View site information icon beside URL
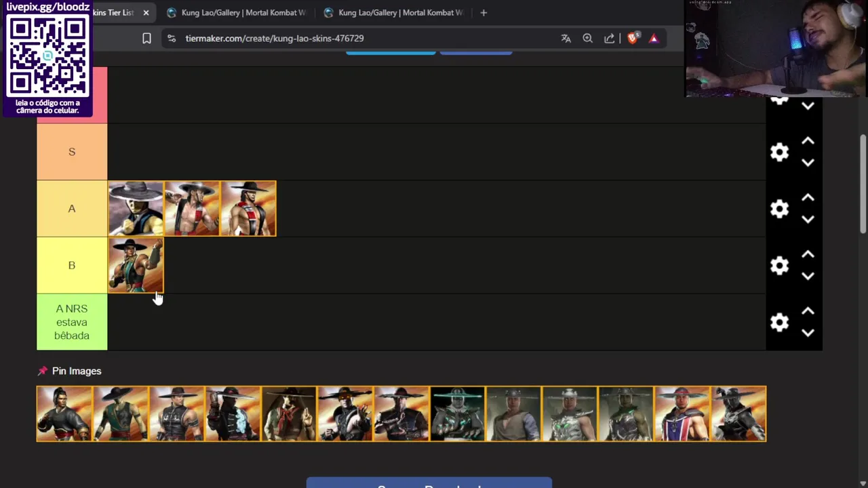This screenshot has width=868, height=488. pyautogui.click(x=171, y=39)
